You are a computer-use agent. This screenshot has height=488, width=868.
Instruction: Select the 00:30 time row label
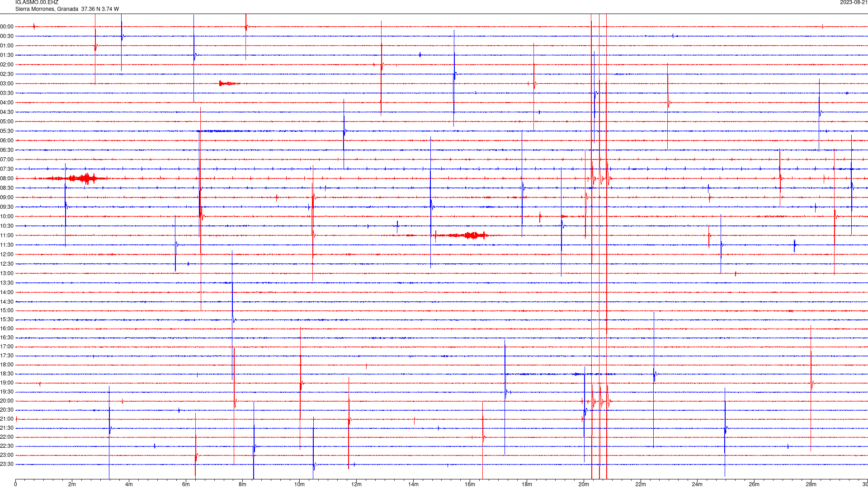coord(7,36)
